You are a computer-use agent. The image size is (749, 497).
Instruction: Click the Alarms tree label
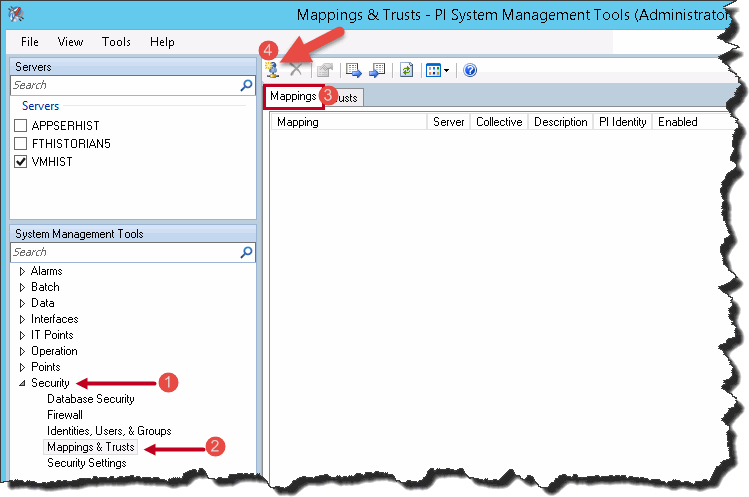click(x=46, y=271)
